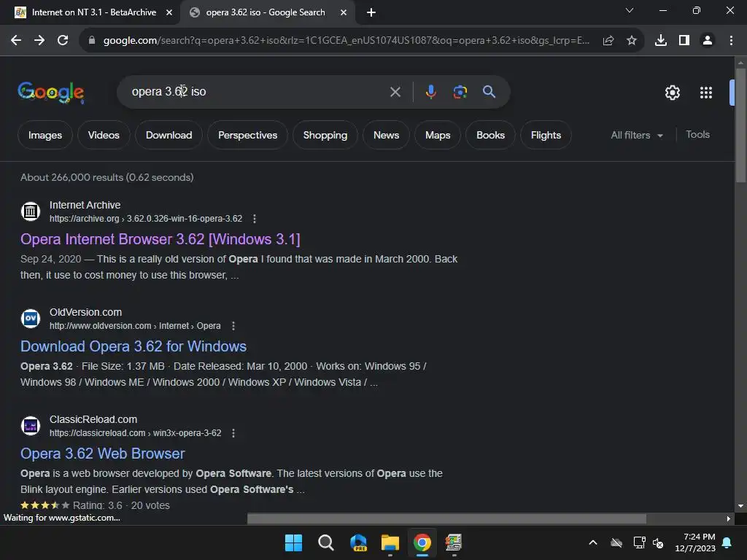The image size is (747, 560).
Task: Open Download Opera 3.62 for Windows link
Action: (x=133, y=346)
